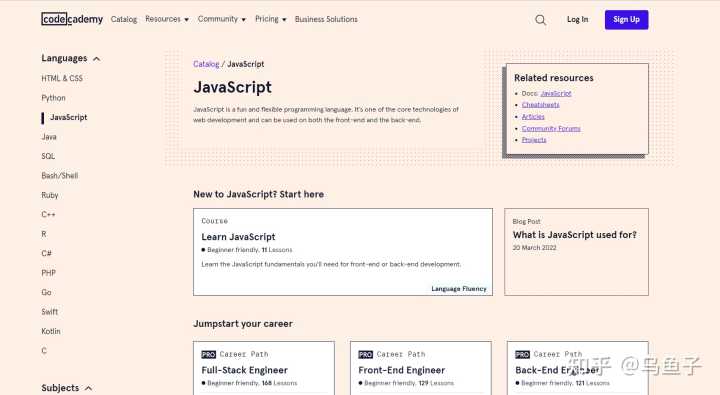Click PRO badge on Full-Stack Engineer card
The image size is (720, 395).
coord(208,355)
